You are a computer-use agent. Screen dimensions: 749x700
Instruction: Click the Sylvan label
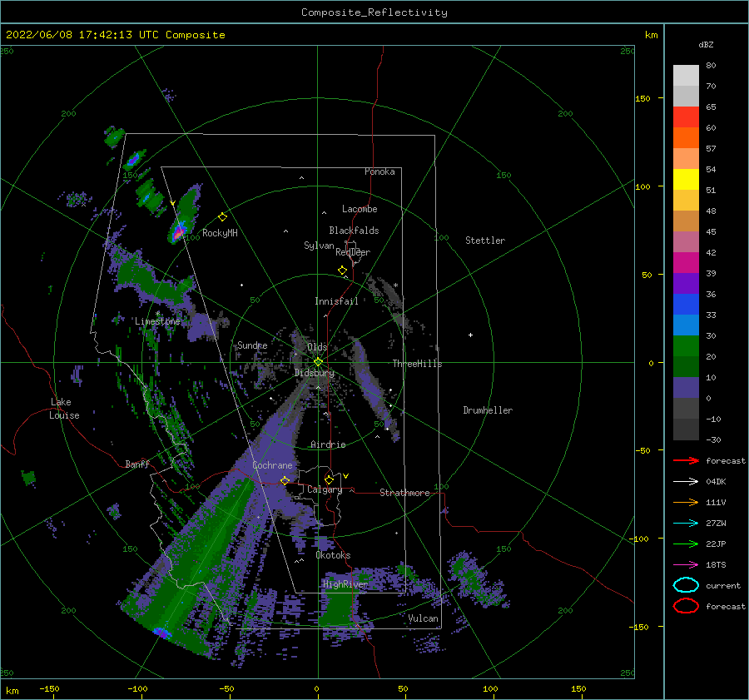pyautogui.click(x=319, y=246)
